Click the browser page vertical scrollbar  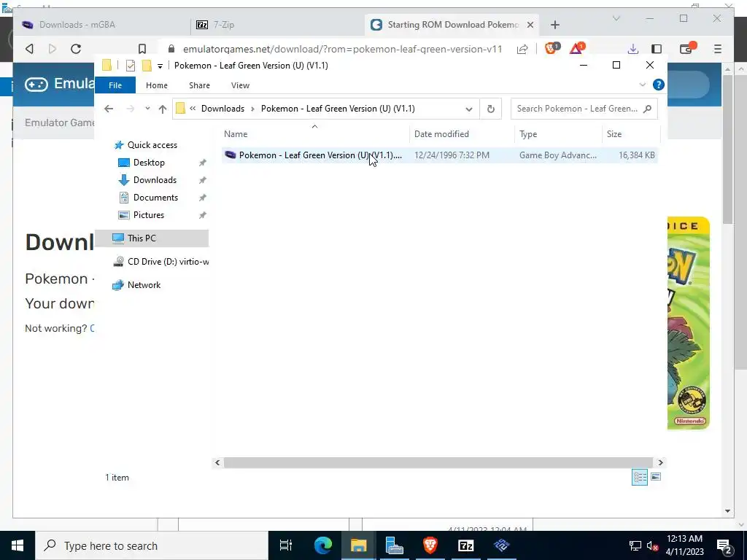[727, 149]
